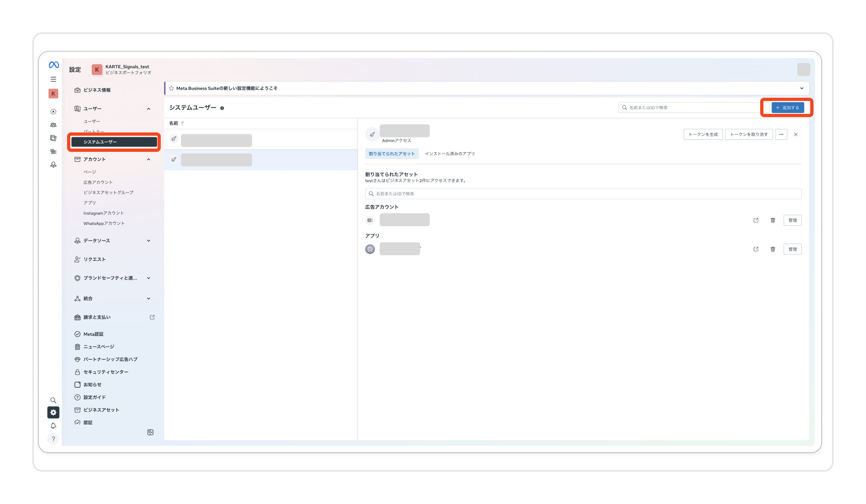Image resolution: width=866 pixels, height=504 pixels.
Task: Delete the ad account asset with trash icon
Action: coord(773,220)
